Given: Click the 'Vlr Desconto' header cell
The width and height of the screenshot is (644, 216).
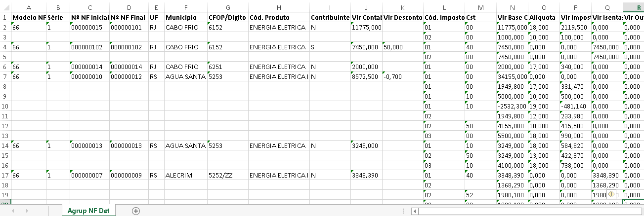Looking at the screenshot, I should (x=402, y=17).
